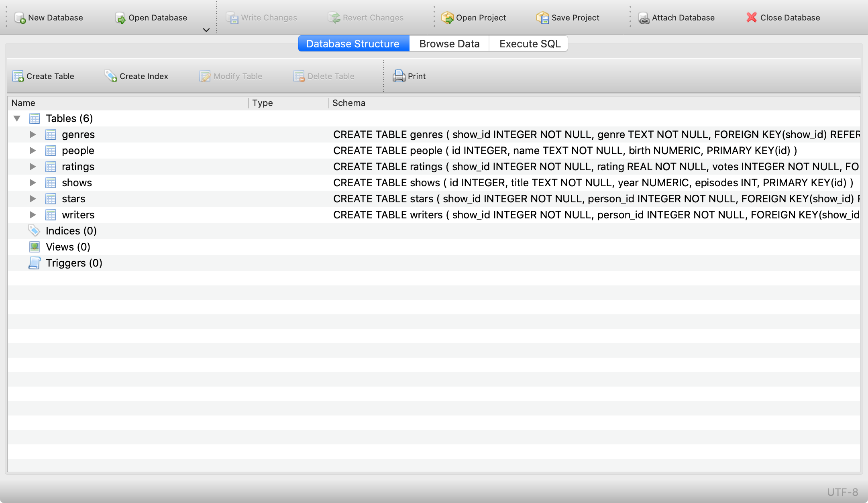Screen dimensions: 868x503
Task: Select the Triggers (0) item
Action: tap(74, 263)
